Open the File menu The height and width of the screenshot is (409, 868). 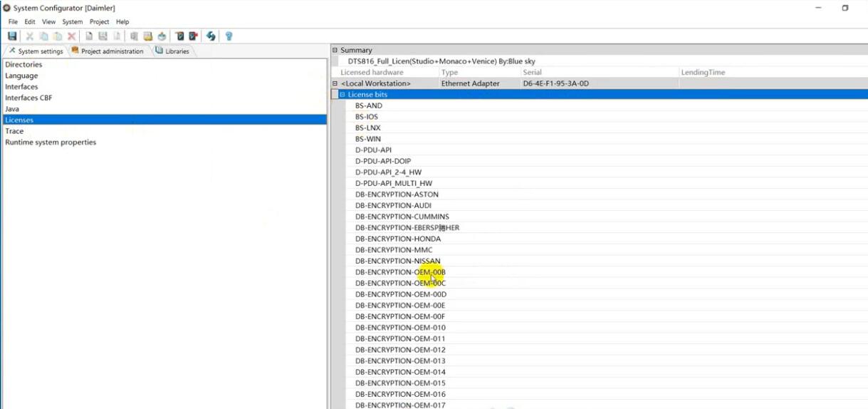click(13, 22)
